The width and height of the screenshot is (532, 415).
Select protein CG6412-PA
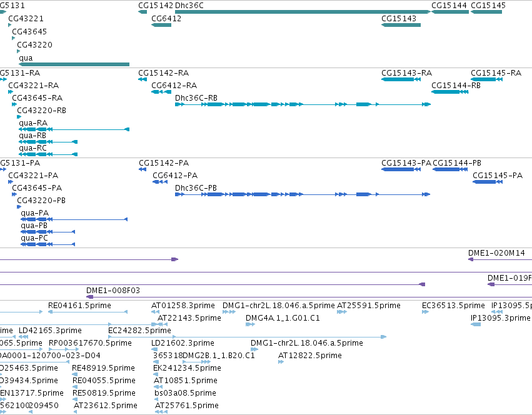[x=175, y=176]
